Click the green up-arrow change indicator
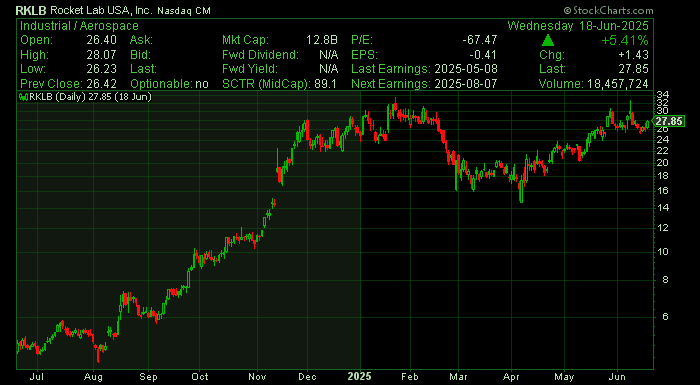The image size is (700, 385). point(548,40)
